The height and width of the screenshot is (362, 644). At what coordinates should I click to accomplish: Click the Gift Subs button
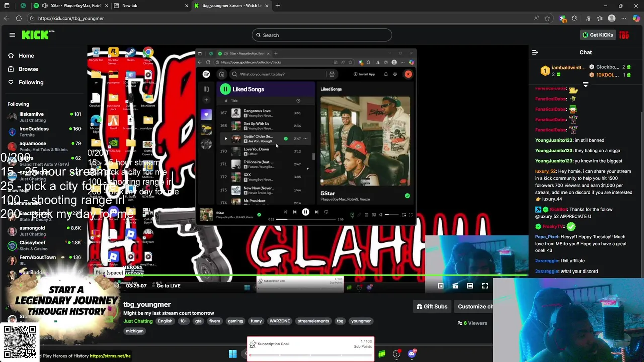[x=432, y=306]
